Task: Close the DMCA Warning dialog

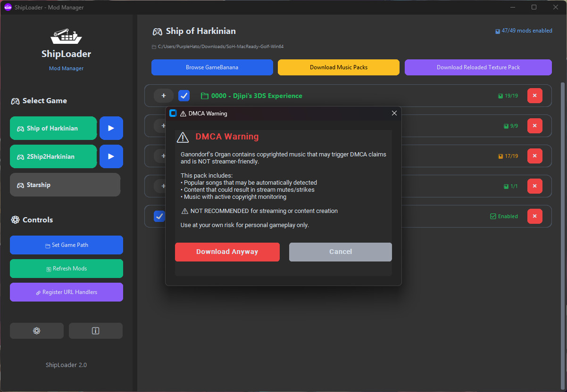Action: coord(394,113)
